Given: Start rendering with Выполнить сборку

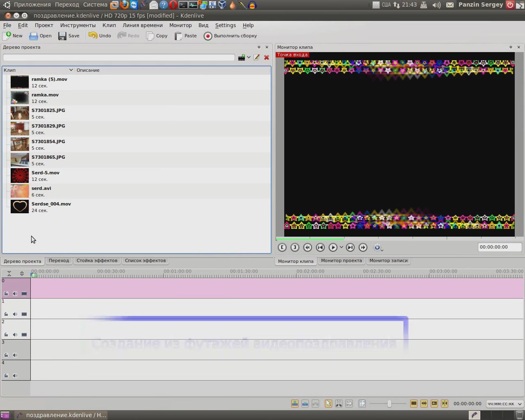Looking at the screenshot, I should (231, 36).
